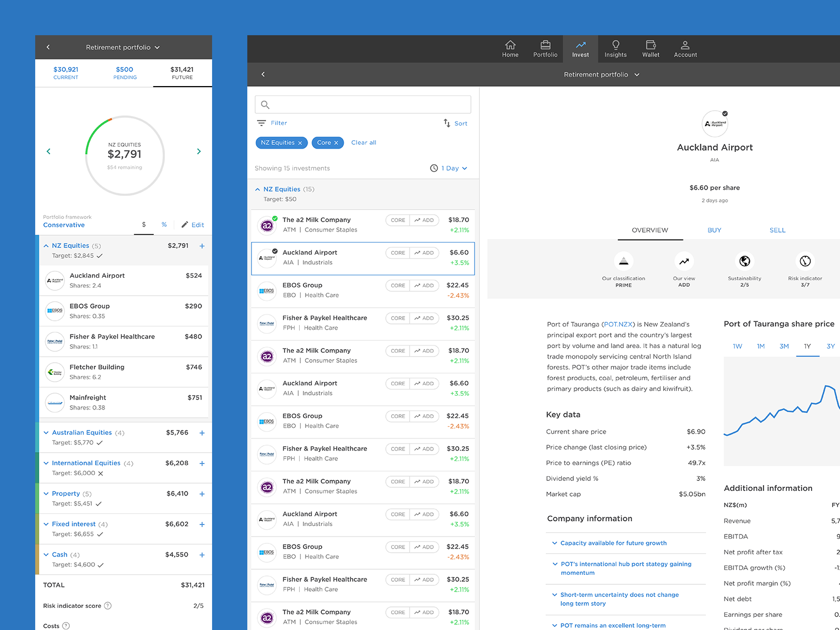
Task: Open Retirement portfolio dropdown in mobile header
Action: point(123,47)
